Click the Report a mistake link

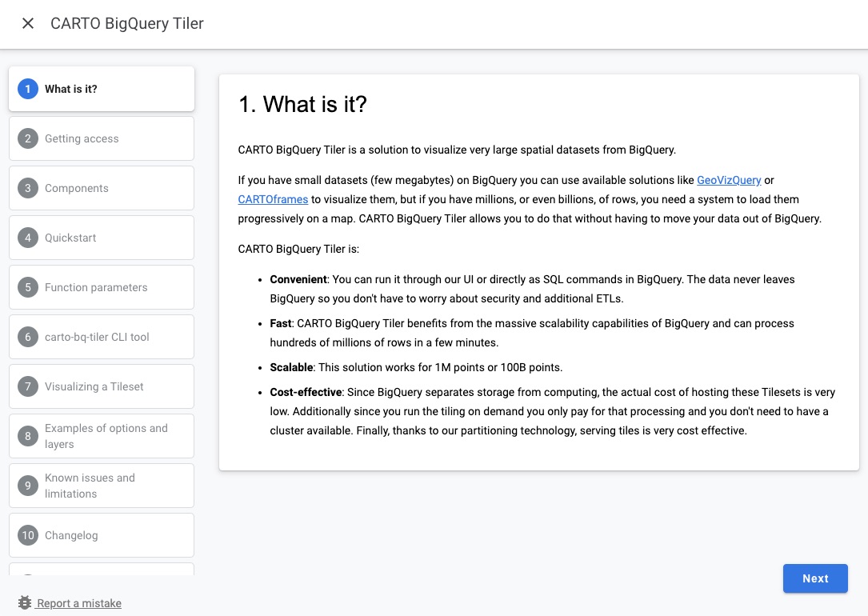tap(79, 603)
